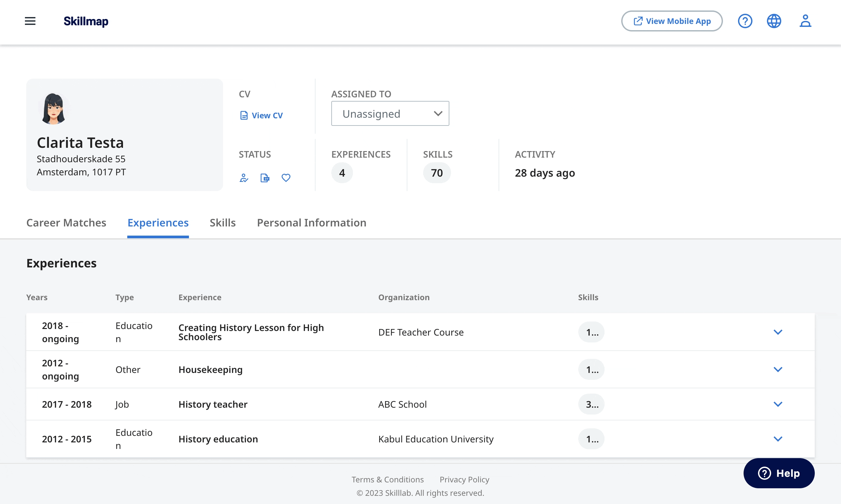
Task: Click the address 'Stadhouderskade 55'
Action: [x=81, y=159]
